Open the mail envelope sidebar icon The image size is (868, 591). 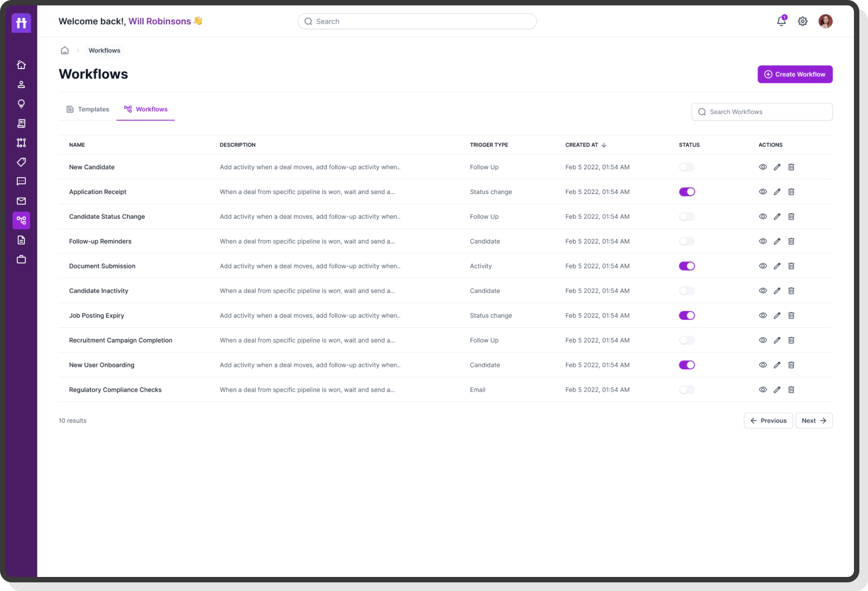pos(21,201)
